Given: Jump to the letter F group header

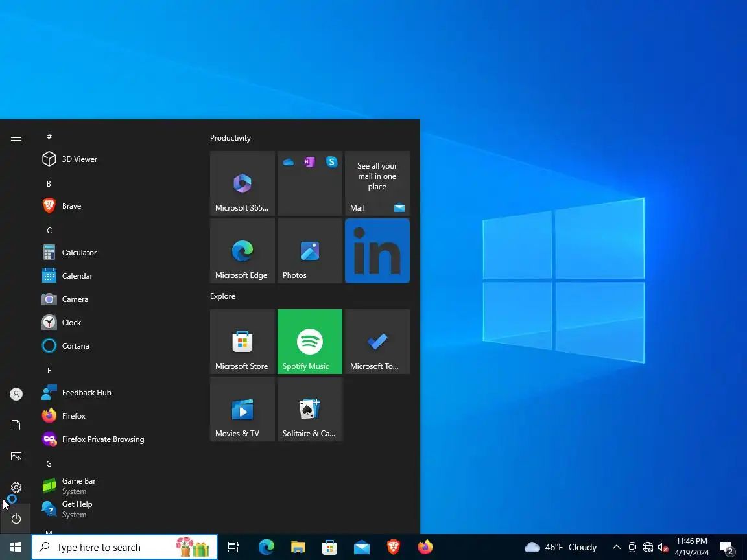Looking at the screenshot, I should (x=49, y=371).
